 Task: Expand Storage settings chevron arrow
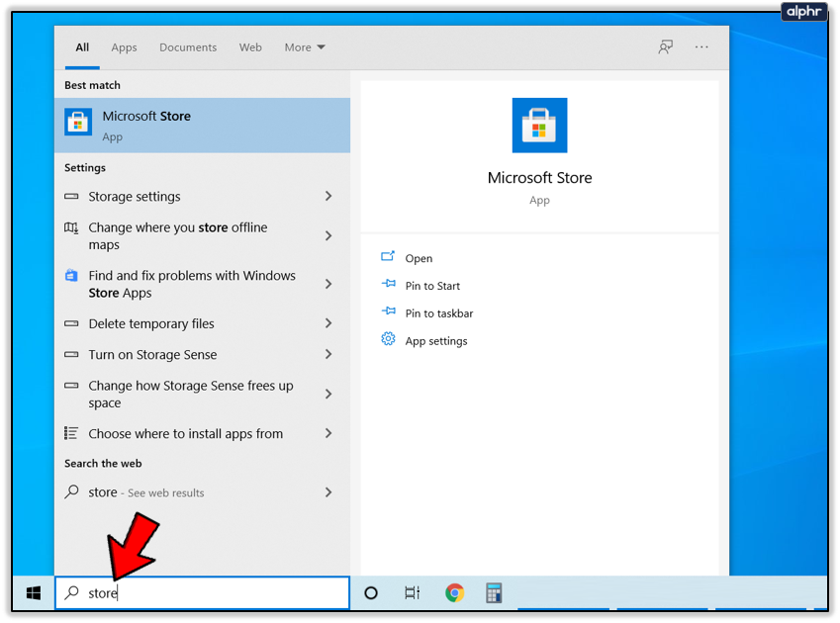pos(328,197)
